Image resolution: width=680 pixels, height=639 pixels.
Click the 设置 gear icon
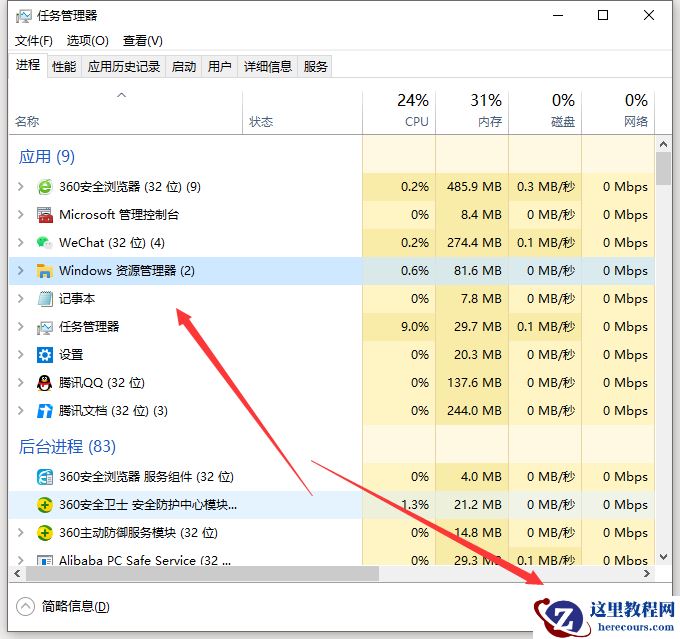(x=45, y=355)
